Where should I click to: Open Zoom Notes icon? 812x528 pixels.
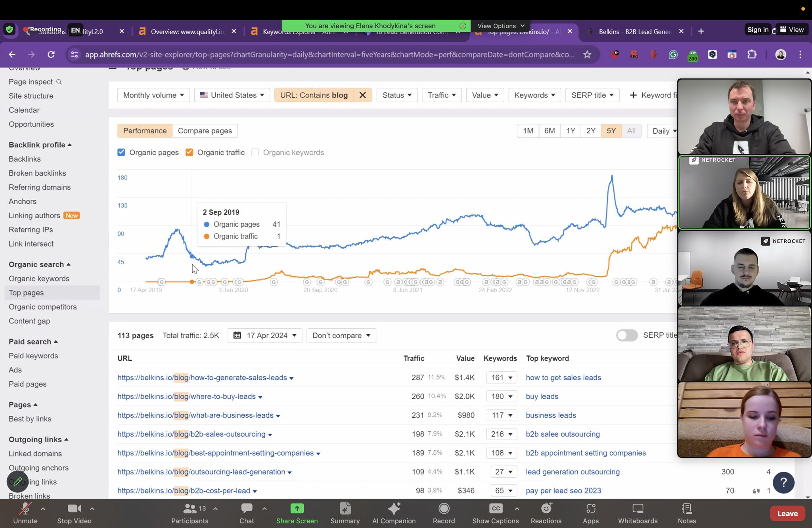(x=687, y=509)
